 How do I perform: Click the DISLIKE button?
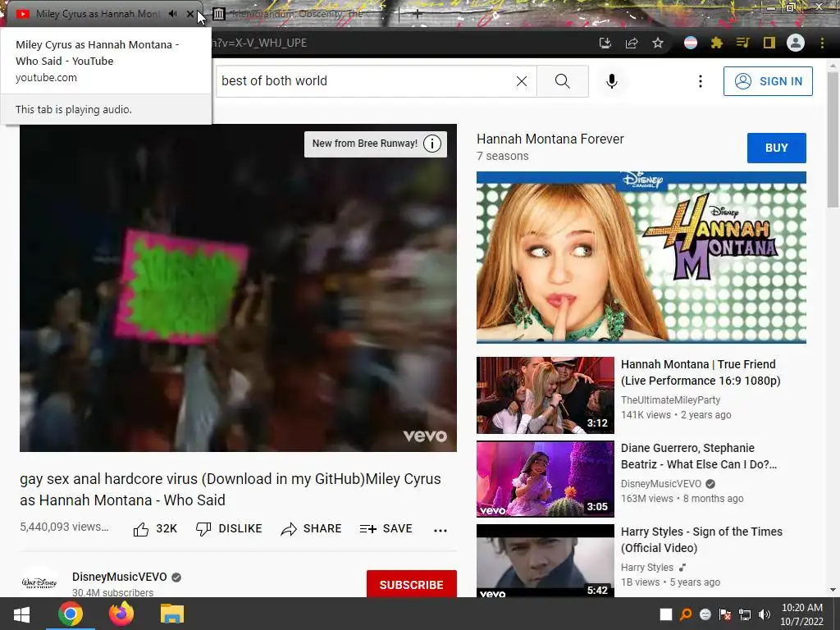(229, 529)
